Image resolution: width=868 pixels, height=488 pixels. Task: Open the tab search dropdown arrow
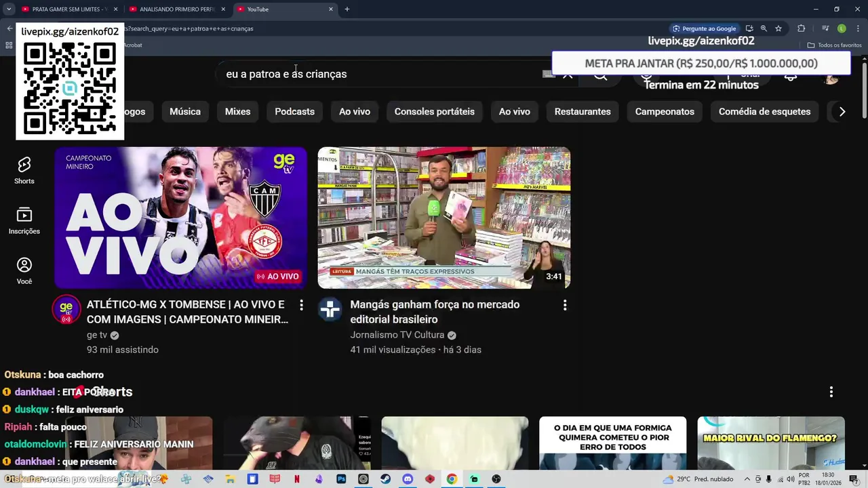(9, 9)
